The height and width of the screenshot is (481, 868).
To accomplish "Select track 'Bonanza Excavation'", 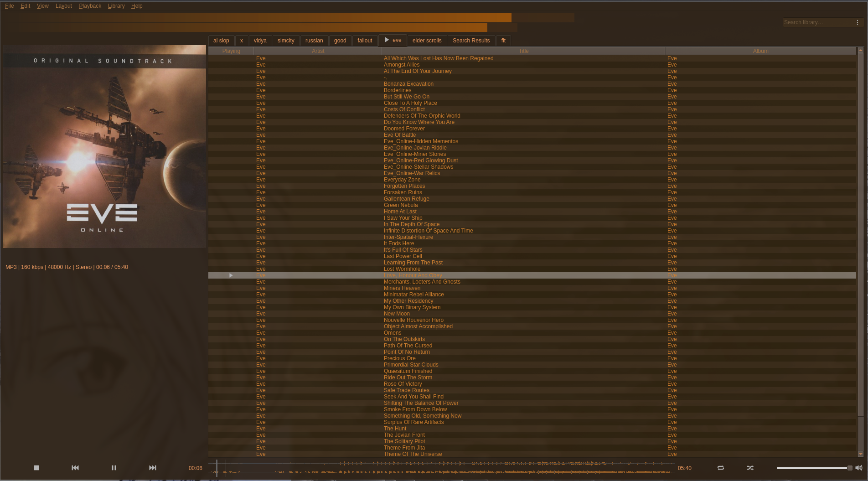I will pos(408,84).
